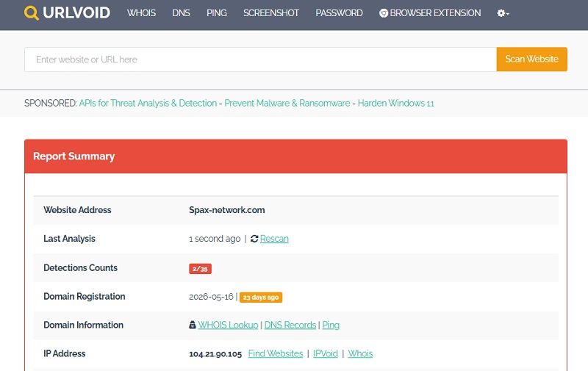Screen dimensions: 588x371
Task: Select the Spax-network.com website address text
Action: [227, 210]
